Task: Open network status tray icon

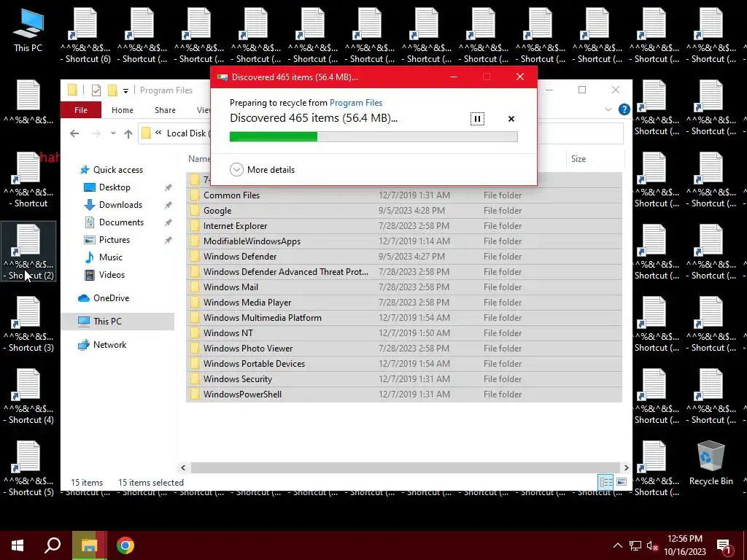Action: [635, 545]
